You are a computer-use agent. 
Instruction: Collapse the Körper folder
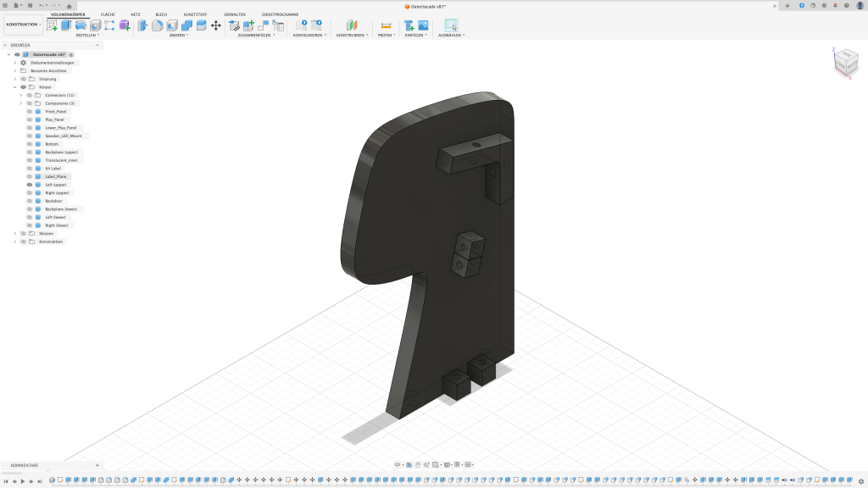coord(14,86)
